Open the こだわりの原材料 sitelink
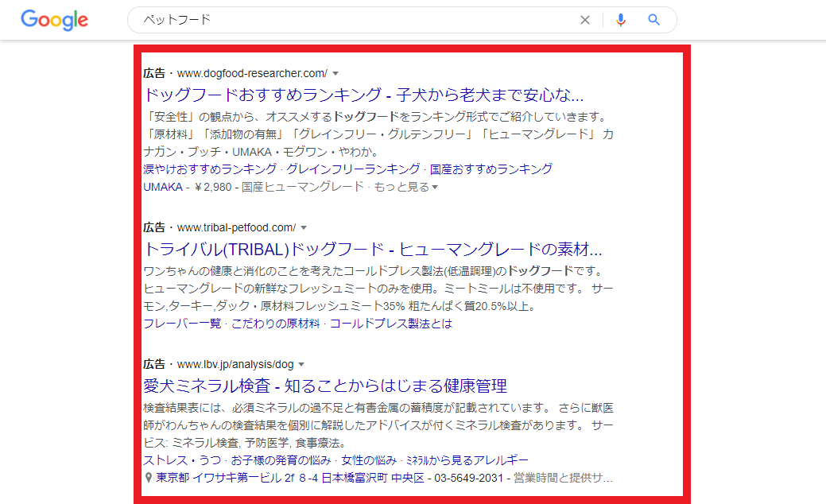The width and height of the screenshot is (826, 504). [276, 324]
